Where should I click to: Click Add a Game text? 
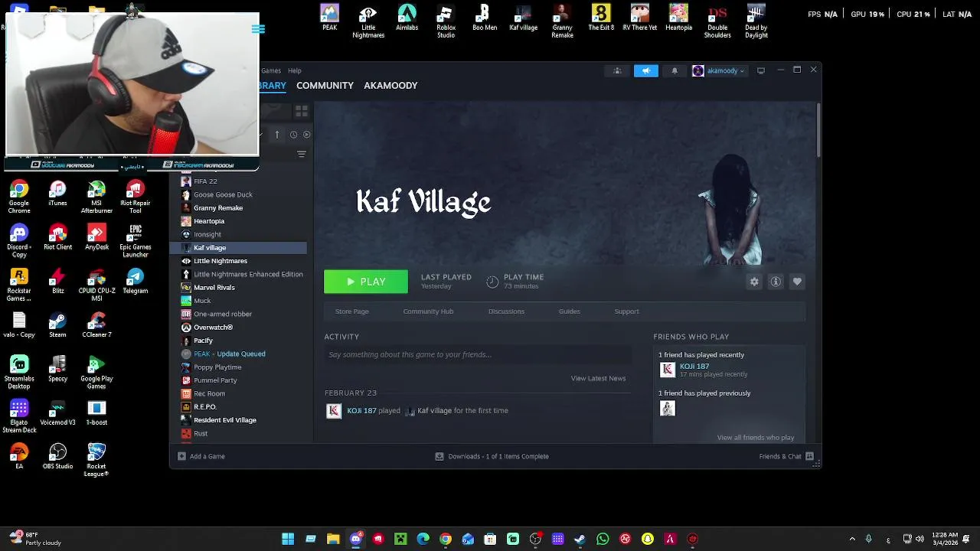click(x=207, y=456)
